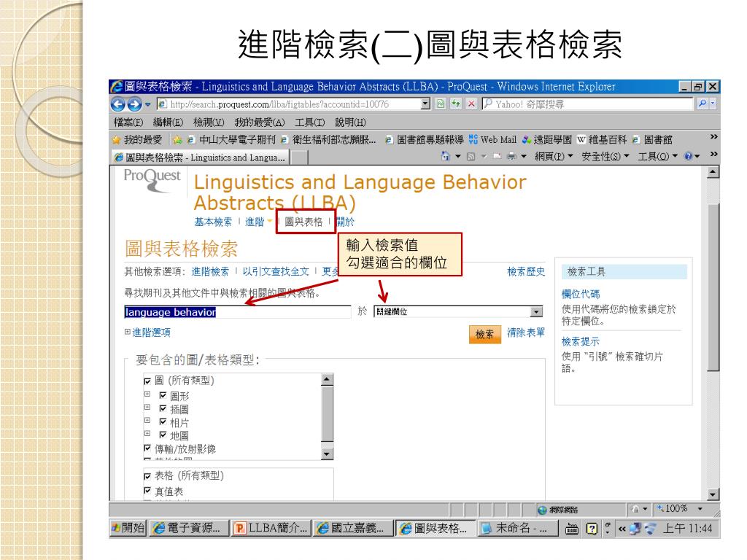Click the 以引文查找全文 link
This screenshot has height=560, width=747.
point(276,271)
